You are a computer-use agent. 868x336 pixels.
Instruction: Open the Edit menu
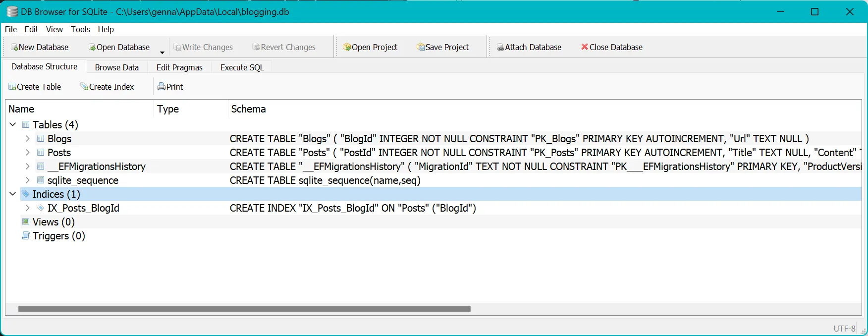click(x=31, y=29)
